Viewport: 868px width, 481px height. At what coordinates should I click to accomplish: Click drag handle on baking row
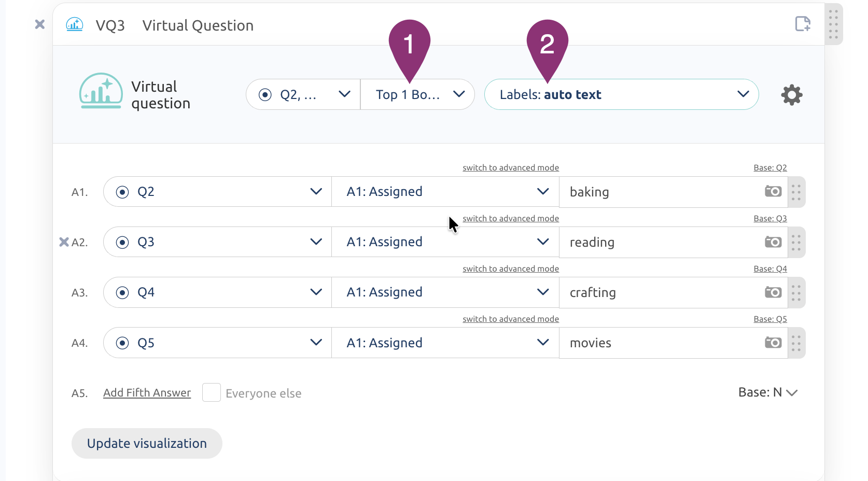point(796,192)
